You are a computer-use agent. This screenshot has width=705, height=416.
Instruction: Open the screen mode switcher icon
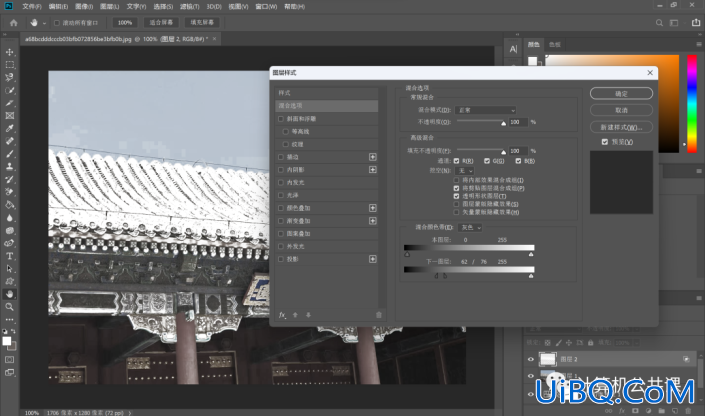(9, 372)
